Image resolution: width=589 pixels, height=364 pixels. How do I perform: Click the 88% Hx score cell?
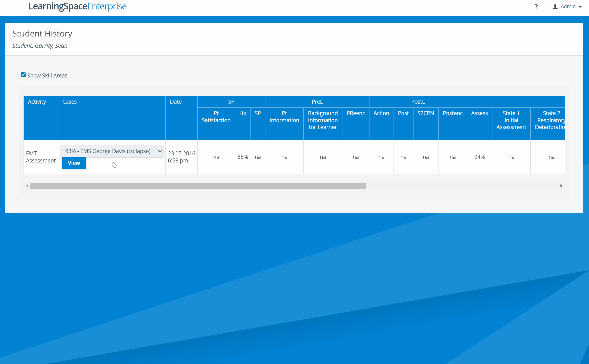pyautogui.click(x=243, y=157)
